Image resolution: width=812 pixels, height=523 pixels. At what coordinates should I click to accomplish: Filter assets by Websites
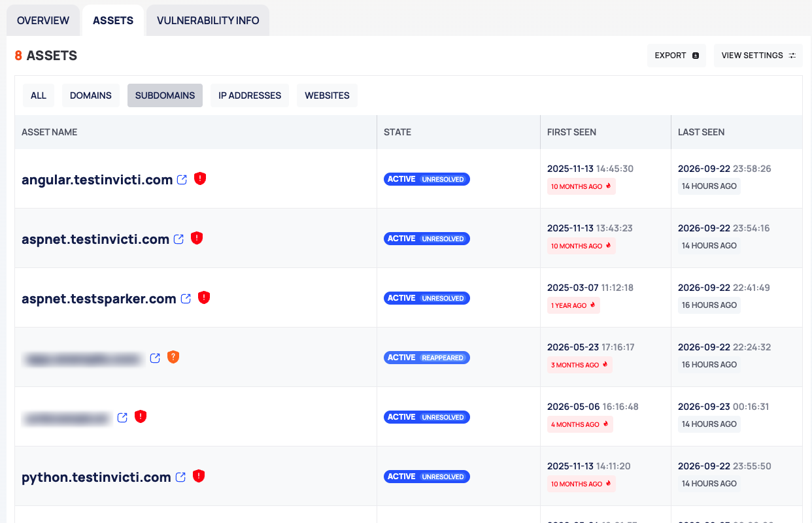pos(327,95)
